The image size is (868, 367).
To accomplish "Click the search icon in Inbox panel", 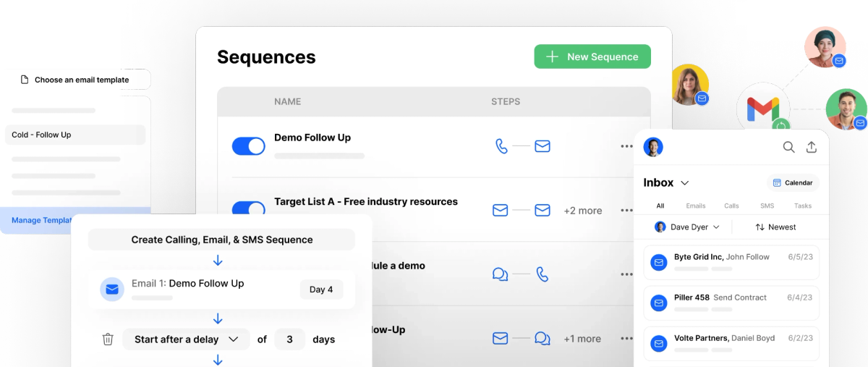I will (x=788, y=147).
